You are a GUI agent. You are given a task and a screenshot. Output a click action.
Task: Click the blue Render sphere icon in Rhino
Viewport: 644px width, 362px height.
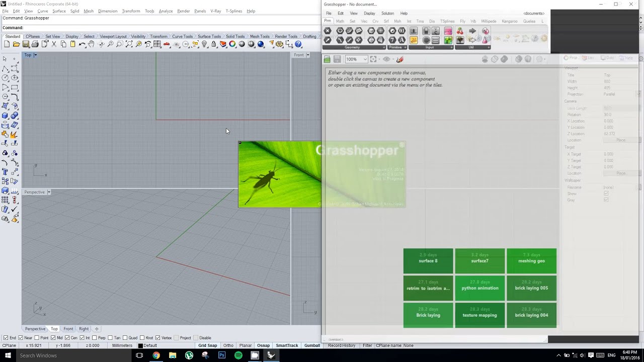(261, 44)
